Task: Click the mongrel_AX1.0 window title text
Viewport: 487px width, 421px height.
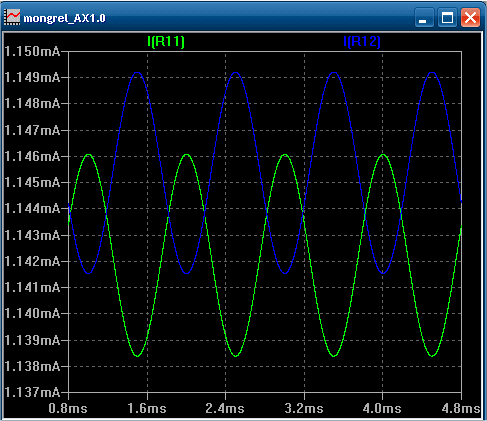Action: pyautogui.click(x=64, y=18)
